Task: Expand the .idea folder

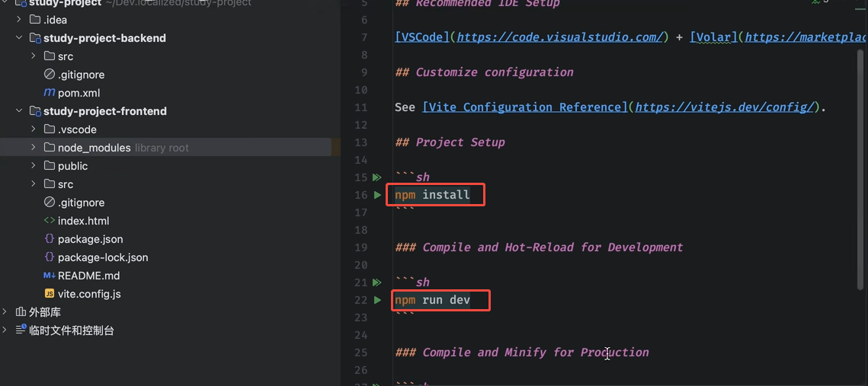Action: pos(19,20)
